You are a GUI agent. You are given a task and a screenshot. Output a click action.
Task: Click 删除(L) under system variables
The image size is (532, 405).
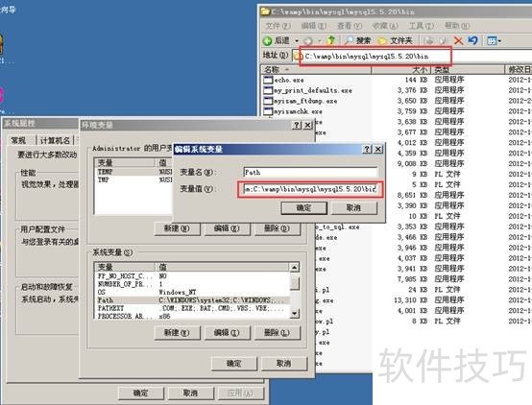(277, 333)
